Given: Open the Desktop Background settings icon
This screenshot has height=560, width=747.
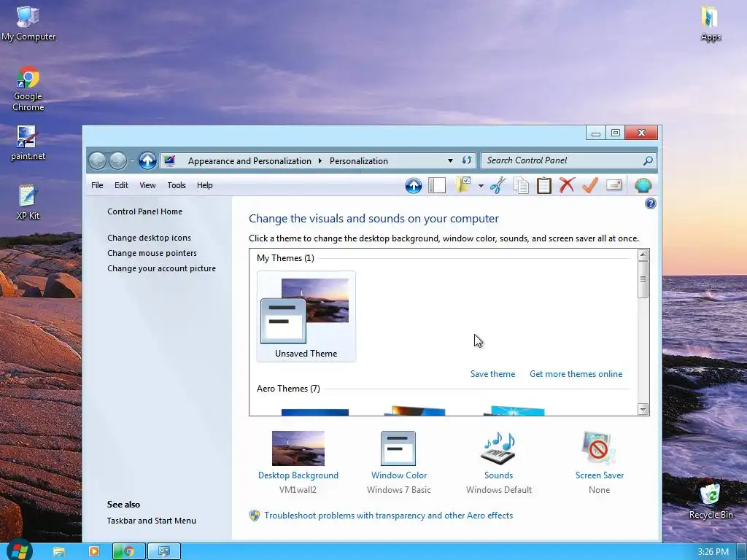Looking at the screenshot, I should pos(298,448).
